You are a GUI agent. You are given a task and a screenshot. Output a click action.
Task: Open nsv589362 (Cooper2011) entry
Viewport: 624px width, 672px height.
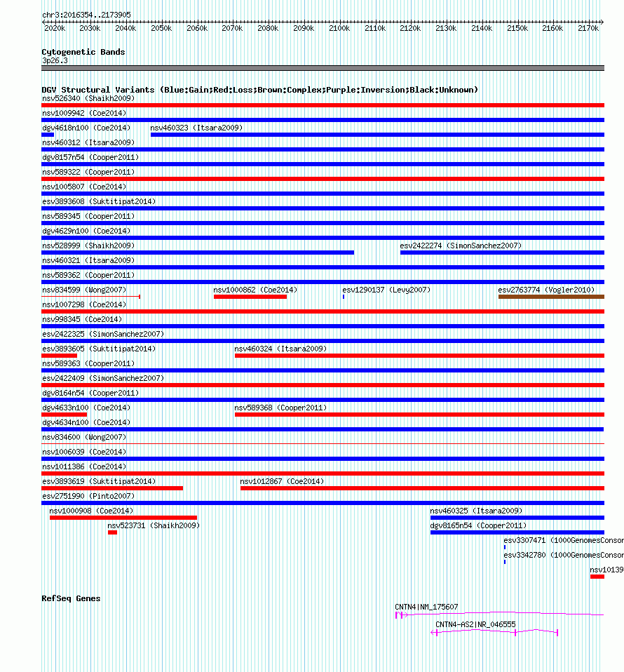tap(88, 275)
